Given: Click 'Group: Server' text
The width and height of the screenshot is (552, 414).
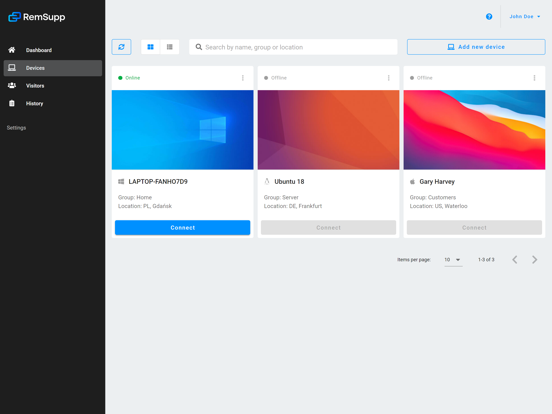Looking at the screenshot, I should pyautogui.click(x=281, y=197).
